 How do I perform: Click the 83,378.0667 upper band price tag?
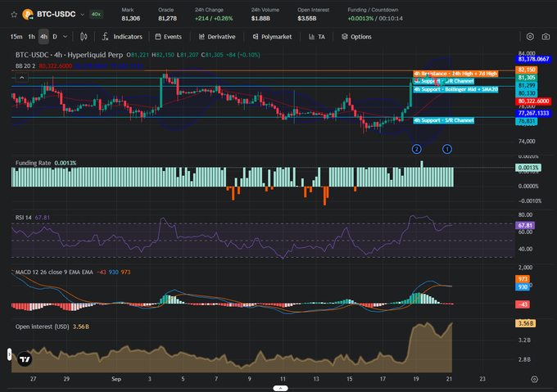(533, 59)
